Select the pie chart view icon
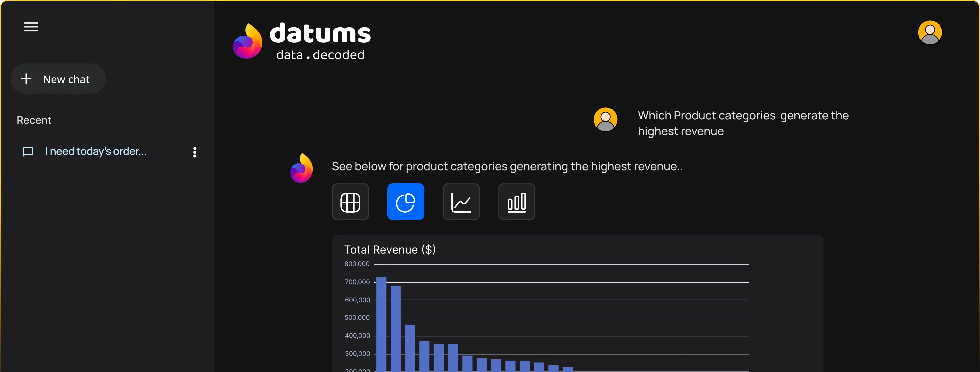This screenshot has width=980, height=372. (406, 202)
